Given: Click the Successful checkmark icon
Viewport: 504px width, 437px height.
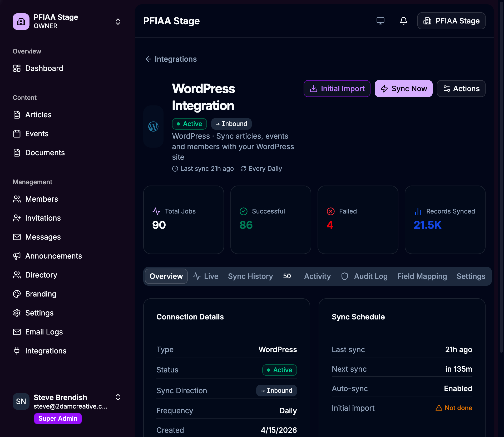Looking at the screenshot, I should (x=244, y=211).
